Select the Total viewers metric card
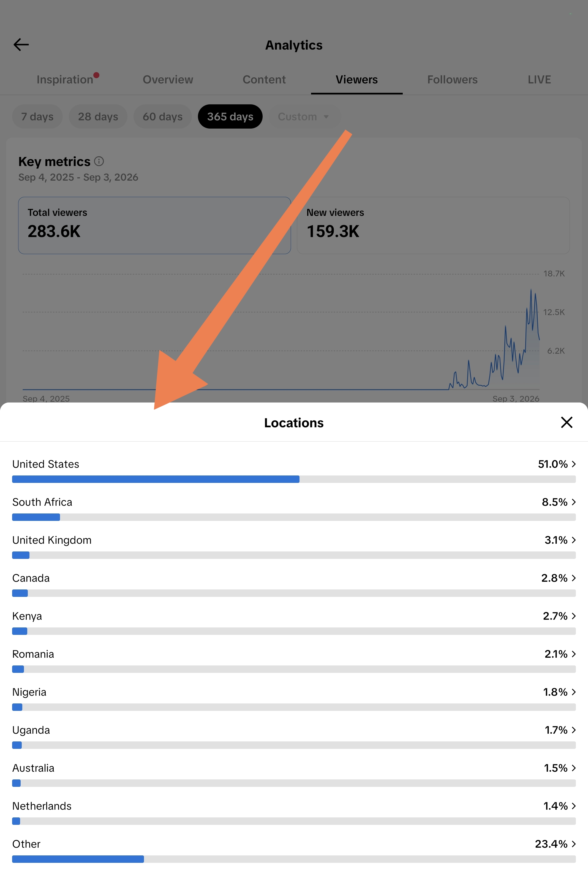Viewport: 588px width, 881px height. (154, 225)
